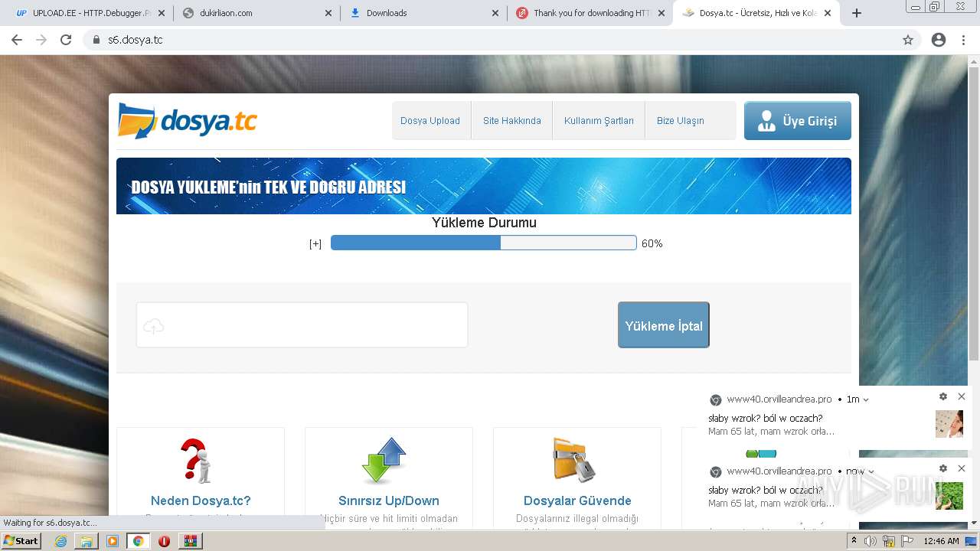The image size is (980, 551).
Task: Click the 12:46 AM clock
Action: click(x=942, y=541)
